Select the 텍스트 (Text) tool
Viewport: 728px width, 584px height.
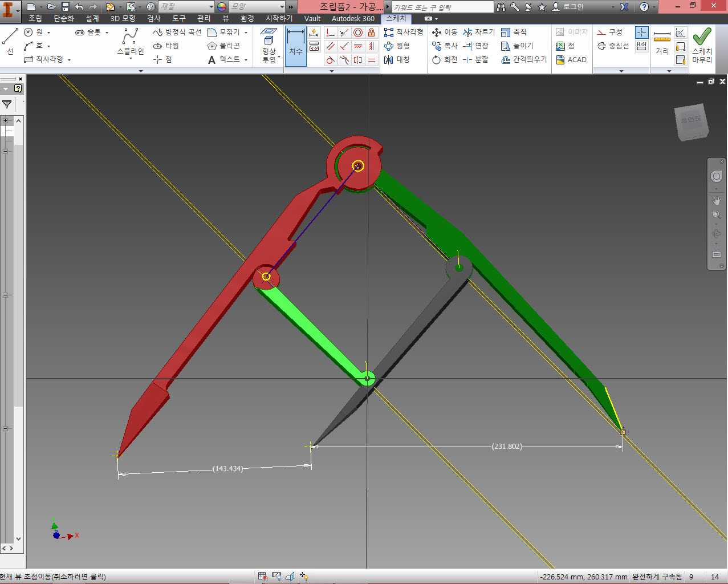(224, 59)
